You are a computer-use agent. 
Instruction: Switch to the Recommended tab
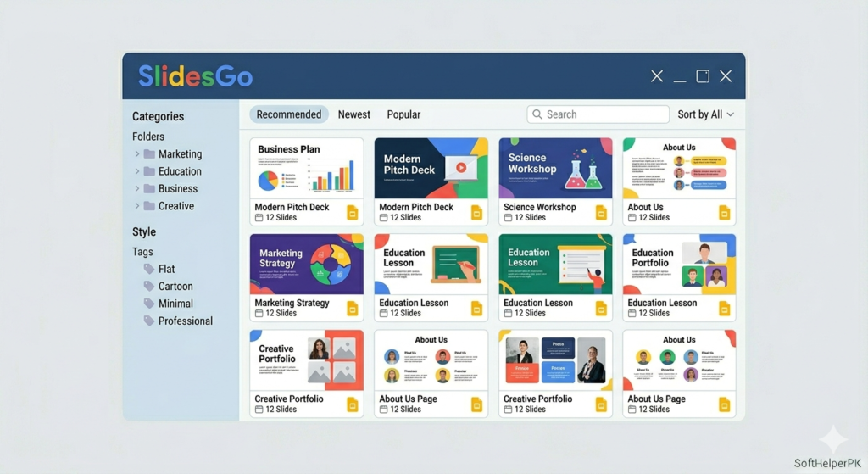tap(288, 114)
